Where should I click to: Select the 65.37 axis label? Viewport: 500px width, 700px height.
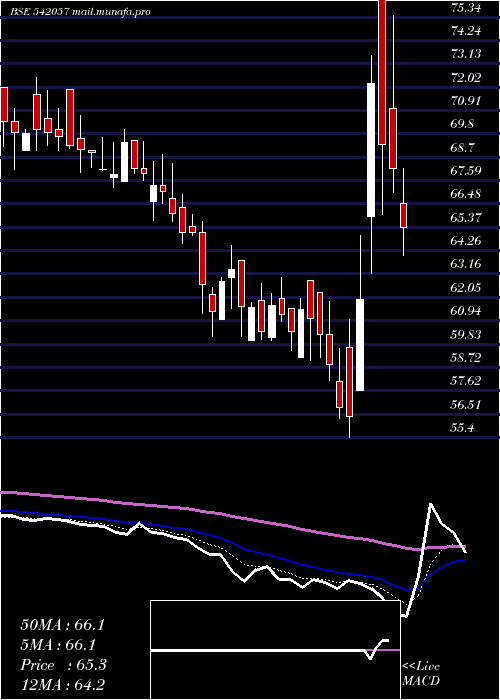[466, 217]
